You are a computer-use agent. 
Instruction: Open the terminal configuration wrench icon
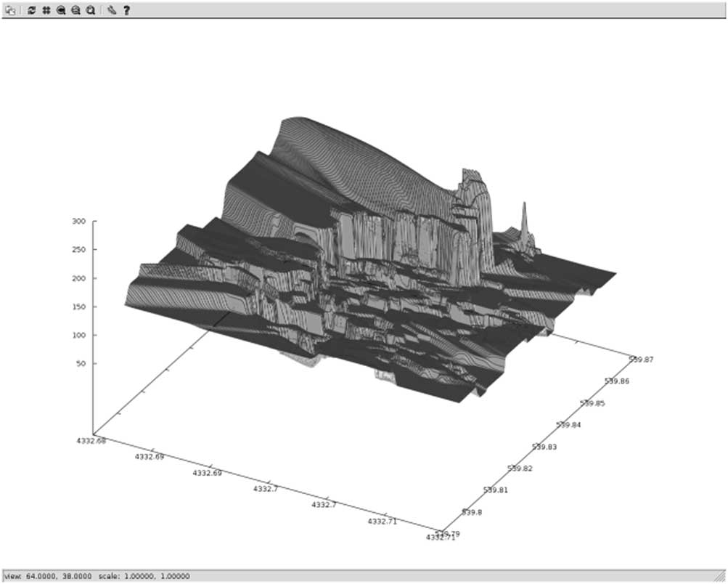(x=111, y=11)
